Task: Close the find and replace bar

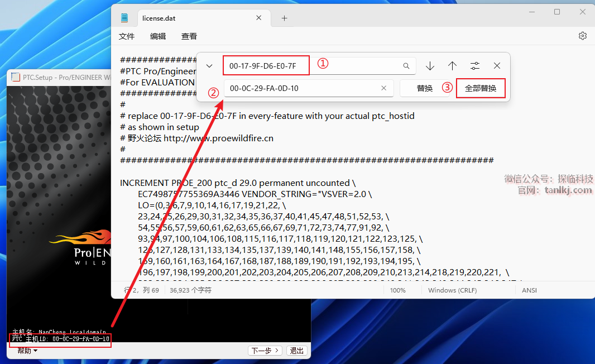Action: click(497, 66)
